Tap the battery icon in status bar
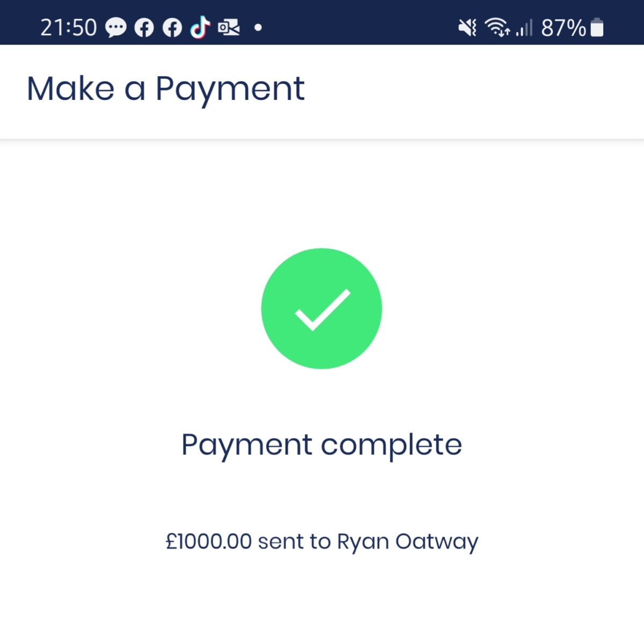Screen dimensions: 644x644 tap(597, 27)
